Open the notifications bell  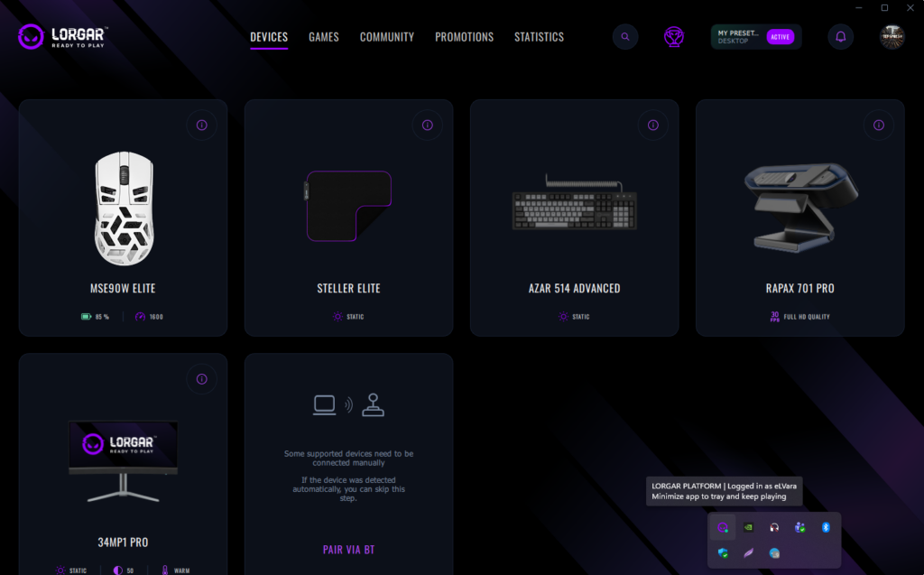point(841,37)
